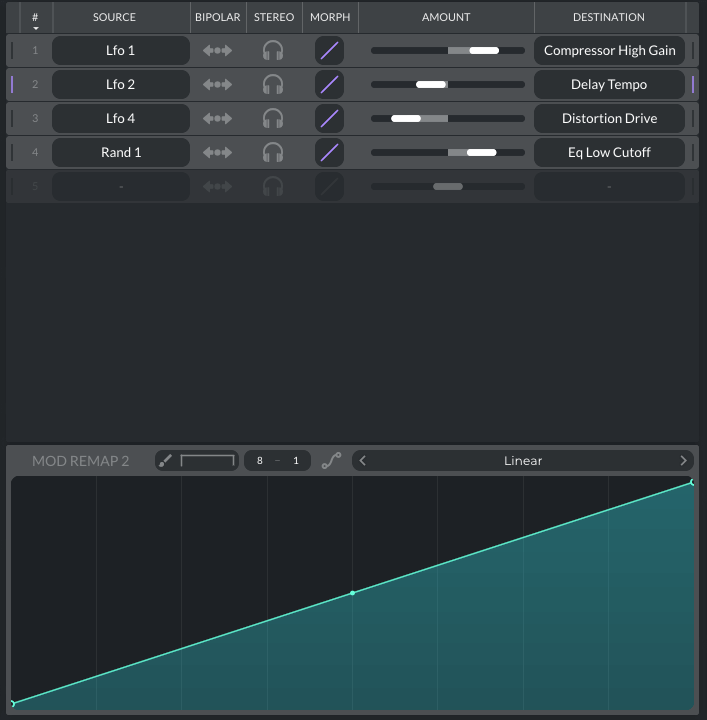Open the Linear preset name selector
This screenshot has height=720, width=707.
point(523,461)
